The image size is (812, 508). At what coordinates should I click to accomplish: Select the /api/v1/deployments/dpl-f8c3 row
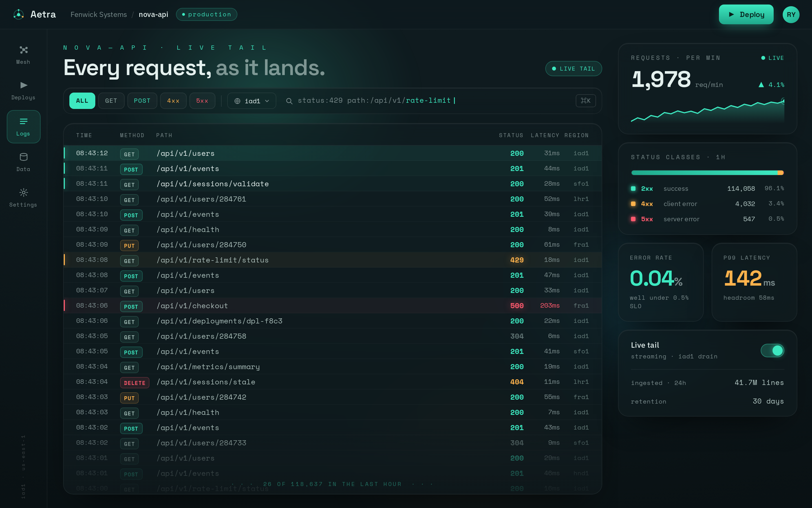coord(332,321)
